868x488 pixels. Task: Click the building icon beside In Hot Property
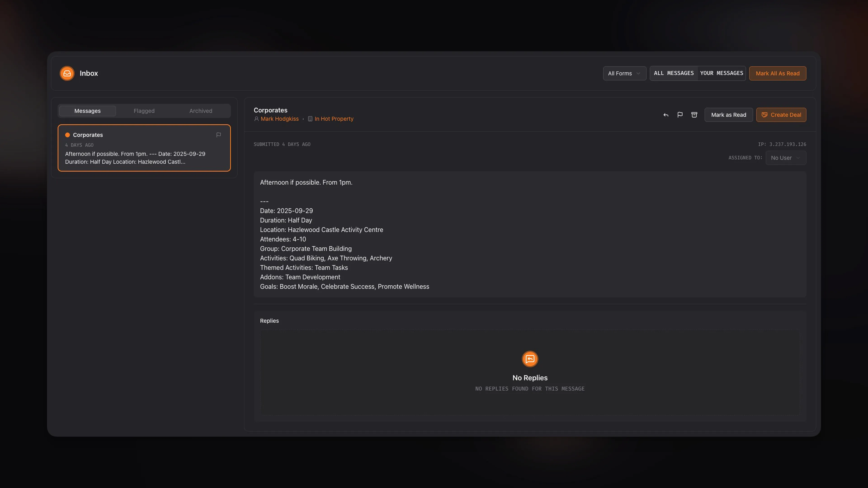point(310,119)
